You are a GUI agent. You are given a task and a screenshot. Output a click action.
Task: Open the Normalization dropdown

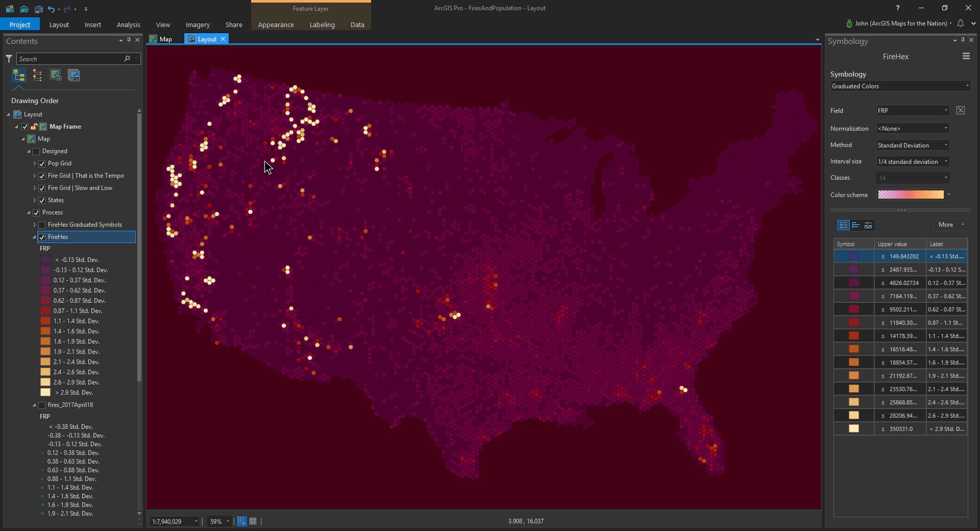coord(913,129)
